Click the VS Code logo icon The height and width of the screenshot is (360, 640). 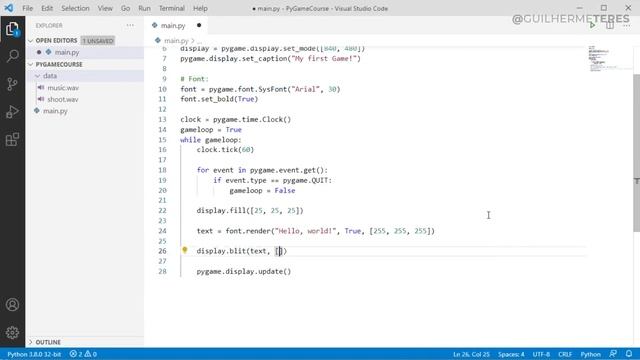point(9,8)
